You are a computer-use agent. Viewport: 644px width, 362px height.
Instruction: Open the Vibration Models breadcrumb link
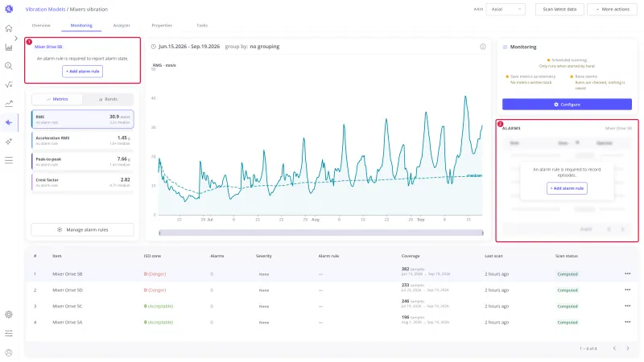[45, 9]
